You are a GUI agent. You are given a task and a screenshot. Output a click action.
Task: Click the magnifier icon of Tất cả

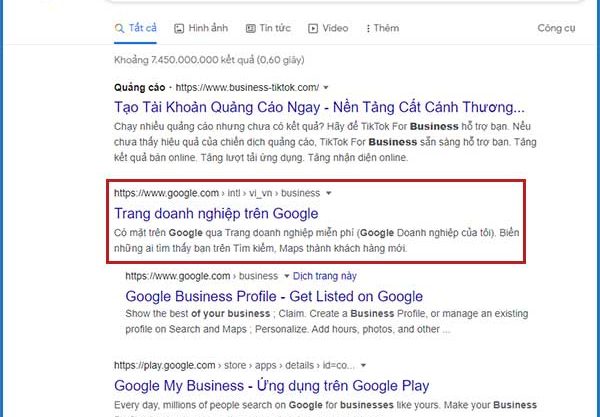tap(119, 29)
